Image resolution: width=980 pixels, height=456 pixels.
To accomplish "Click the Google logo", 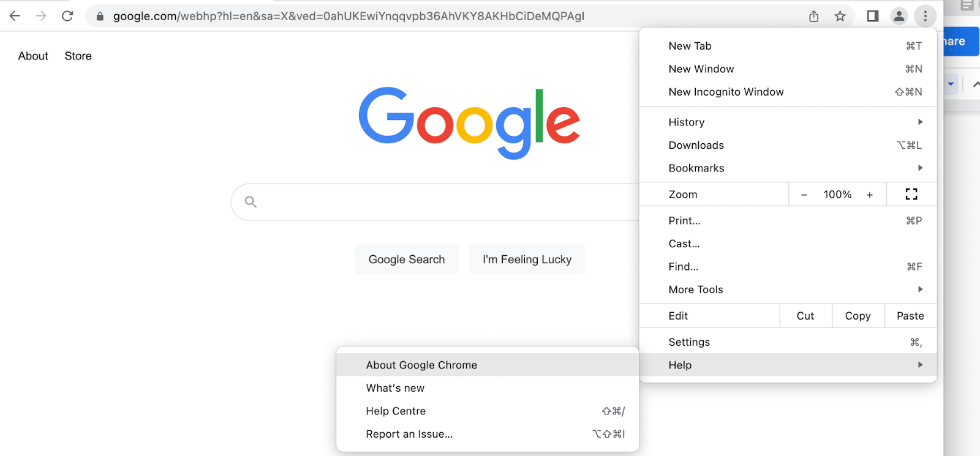I will pyautogui.click(x=469, y=122).
